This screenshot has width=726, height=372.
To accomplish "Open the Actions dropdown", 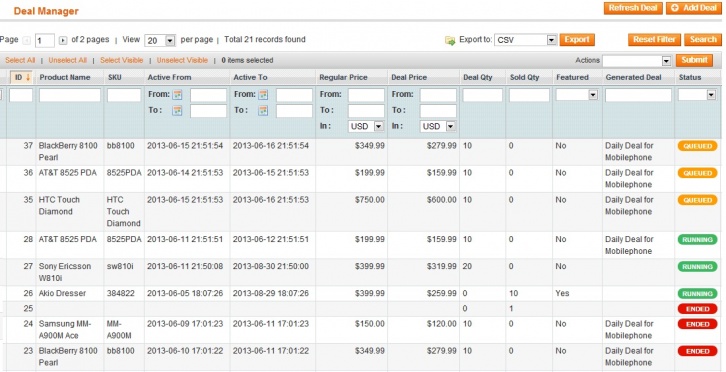I will point(637,61).
